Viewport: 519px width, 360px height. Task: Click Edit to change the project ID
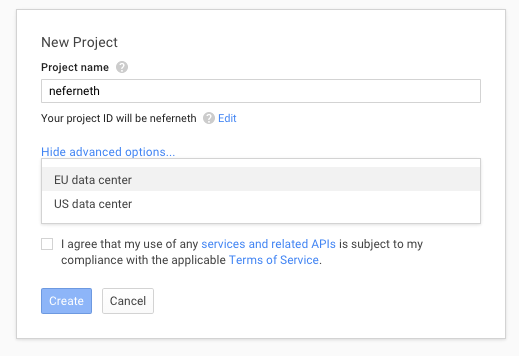click(x=227, y=118)
